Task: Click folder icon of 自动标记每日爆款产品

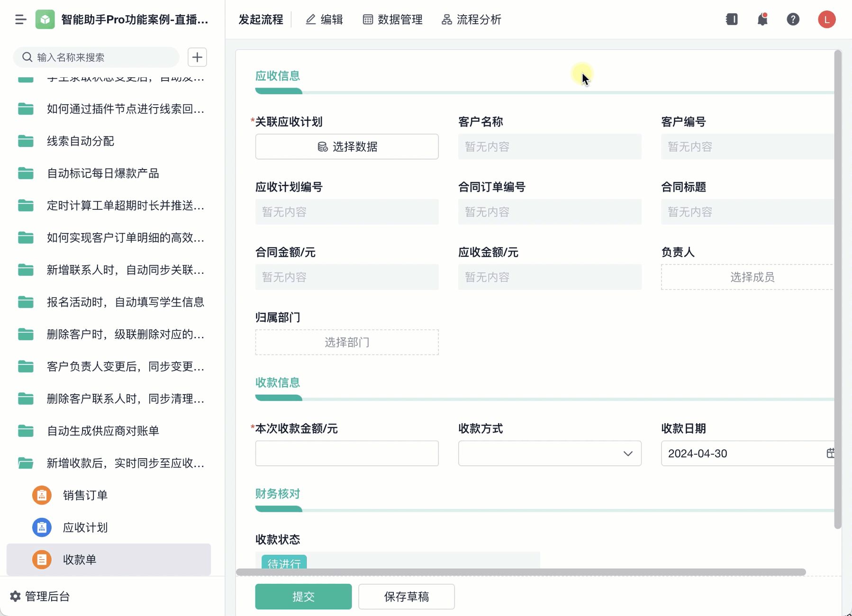Action: 26,173
